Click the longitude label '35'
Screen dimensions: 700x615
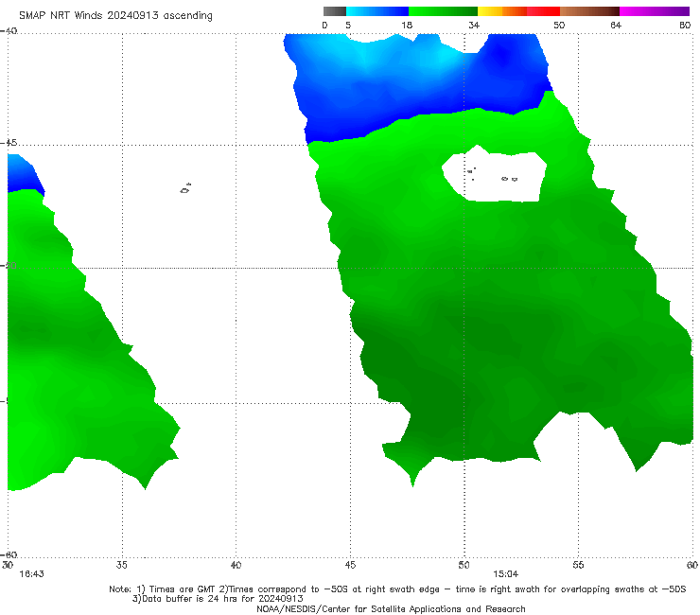tap(122, 565)
